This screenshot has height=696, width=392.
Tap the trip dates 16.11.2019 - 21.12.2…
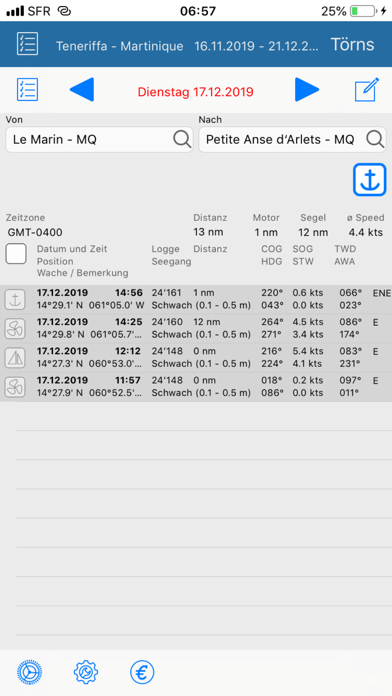[257, 46]
